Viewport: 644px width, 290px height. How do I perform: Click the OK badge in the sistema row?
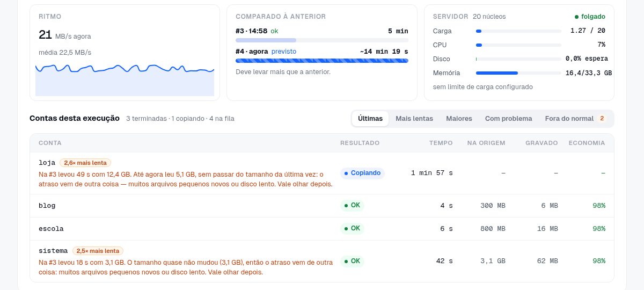[x=352, y=262]
